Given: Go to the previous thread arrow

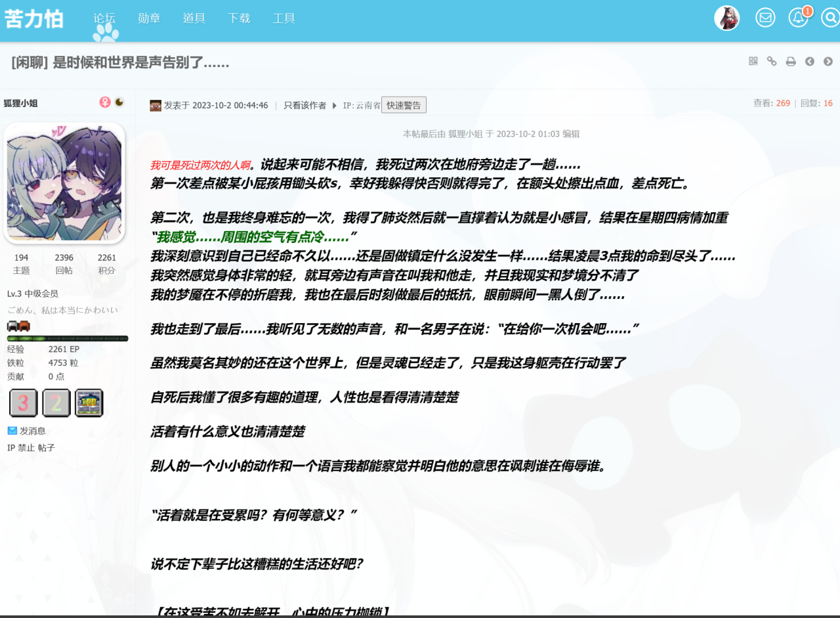Looking at the screenshot, I should (810, 61).
